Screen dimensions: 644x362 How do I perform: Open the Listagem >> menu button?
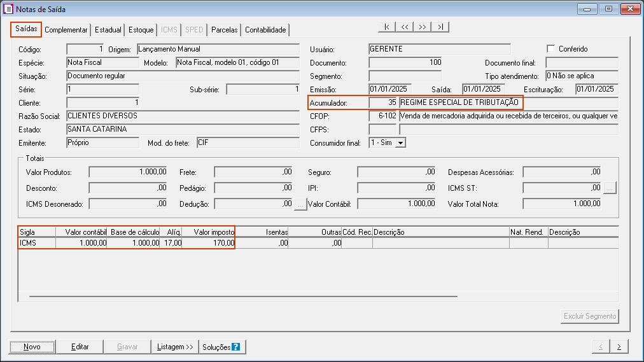pyautogui.click(x=175, y=347)
